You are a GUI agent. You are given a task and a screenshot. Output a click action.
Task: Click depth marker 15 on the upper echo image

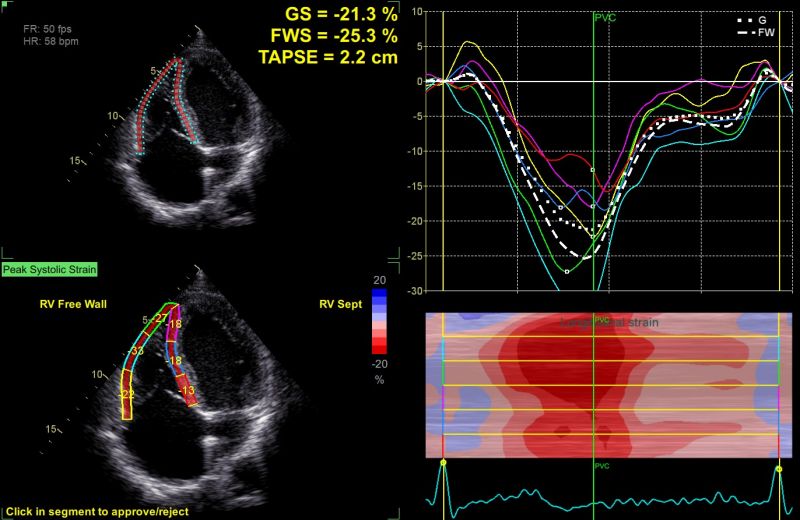click(75, 161)
